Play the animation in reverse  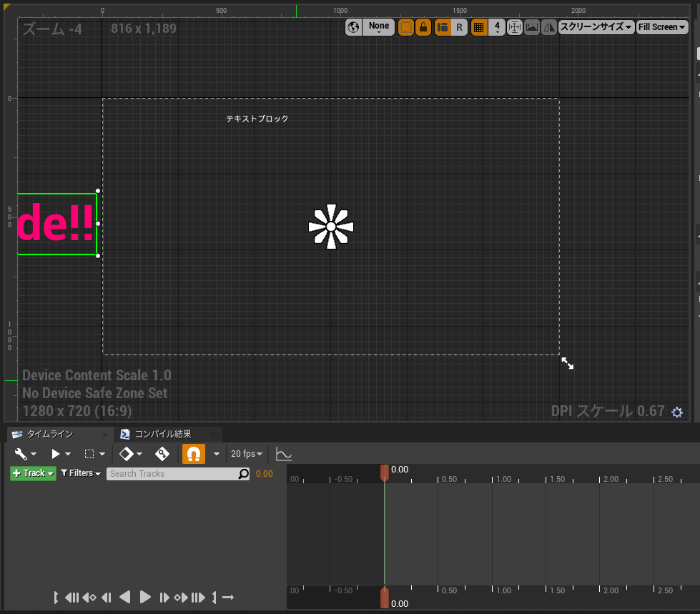pyautogui.click(x=125, y=598)
